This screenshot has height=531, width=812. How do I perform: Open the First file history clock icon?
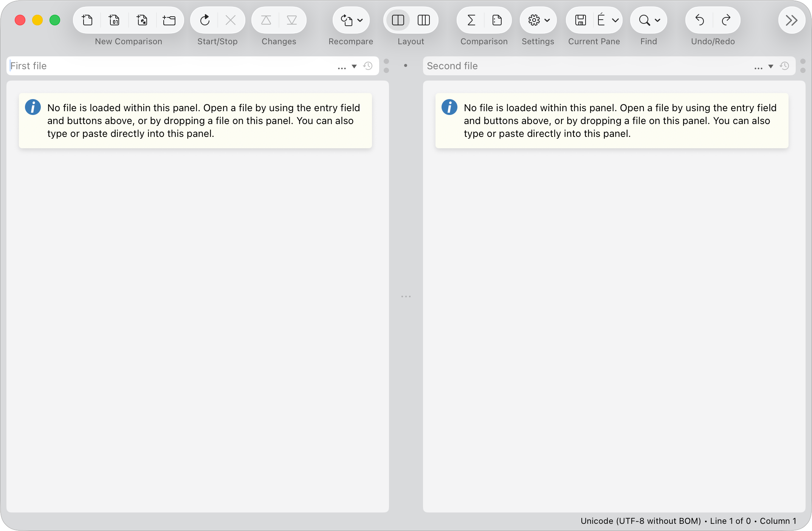(368, 66)
